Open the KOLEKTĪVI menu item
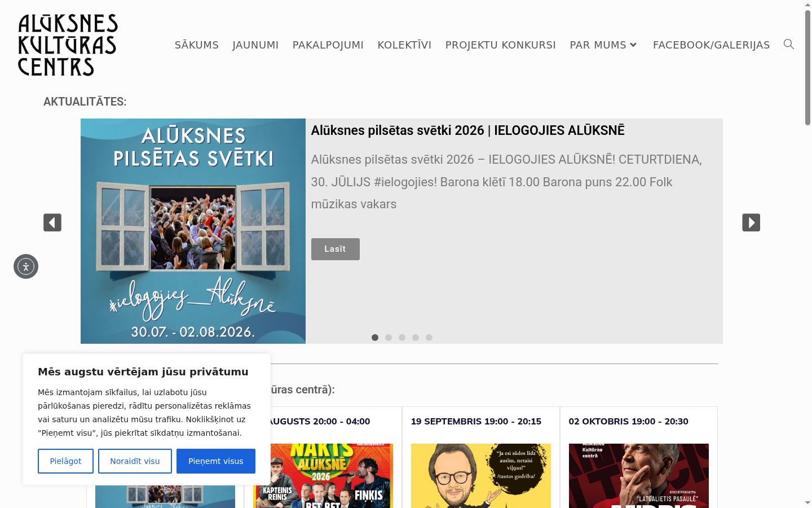812x508 pixels. [x=404, y=45]
